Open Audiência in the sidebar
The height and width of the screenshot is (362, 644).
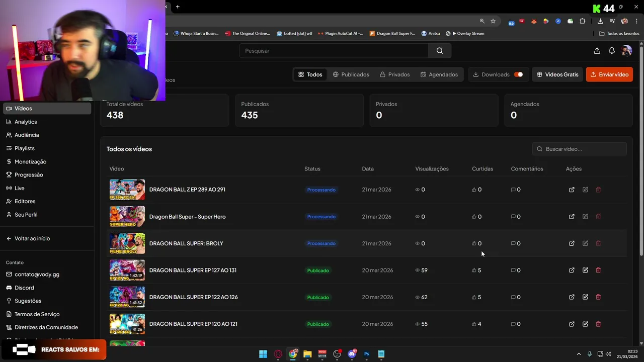coord(47,135)
